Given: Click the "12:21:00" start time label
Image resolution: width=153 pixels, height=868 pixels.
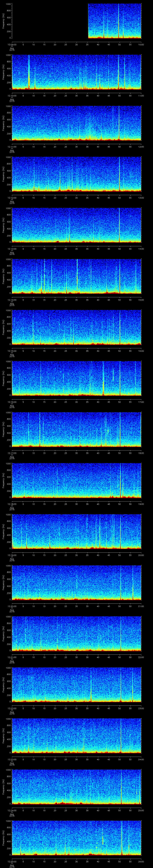Looking at the screenshot, I should tap(12, 657).
